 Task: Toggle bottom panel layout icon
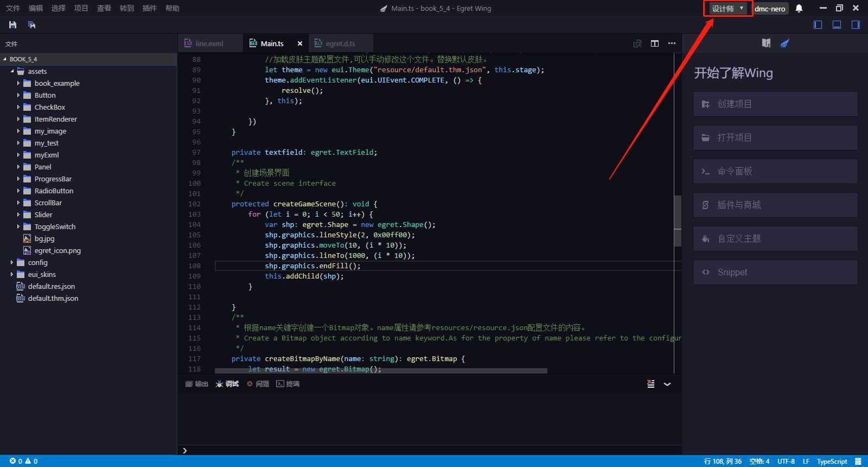coord(837,24)
